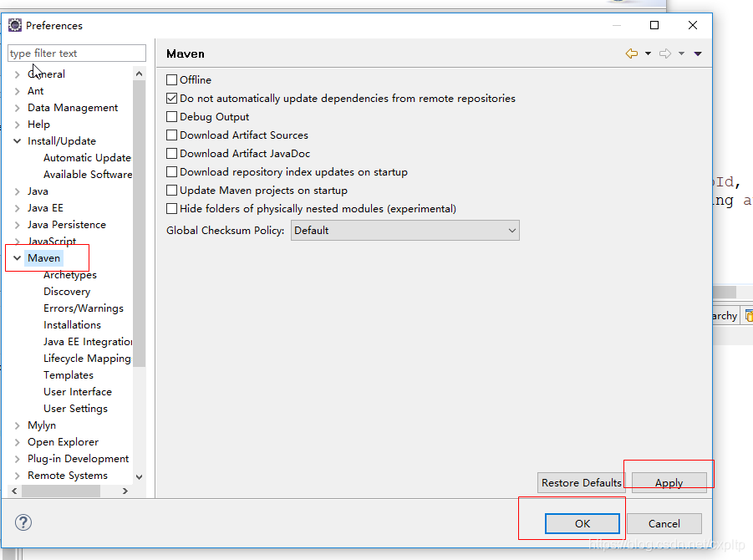Click the back navigation arrow icon
This screenshot has width=753, height=560.
coord(632,53)
